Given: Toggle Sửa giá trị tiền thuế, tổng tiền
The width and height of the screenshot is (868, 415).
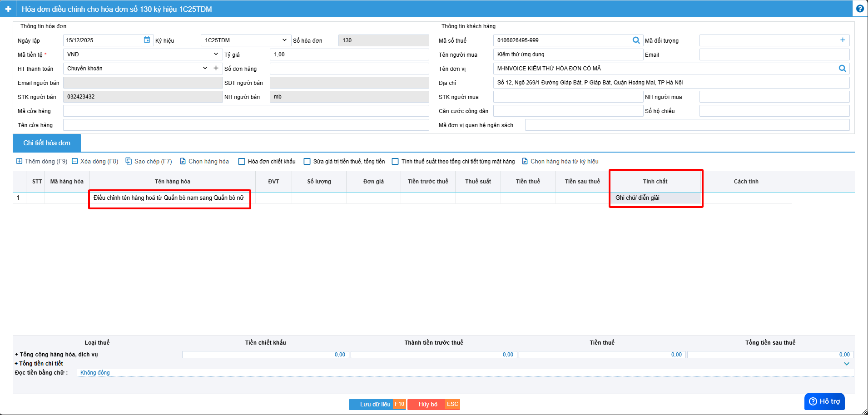Looking at the screenshot, I should (307, 162).
